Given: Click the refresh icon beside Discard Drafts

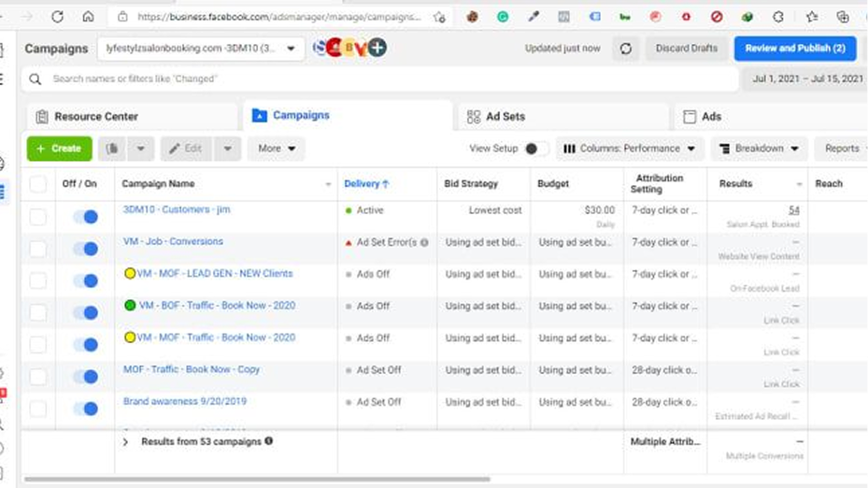Looking at the screenshot, I should click(x=626, y=49).
